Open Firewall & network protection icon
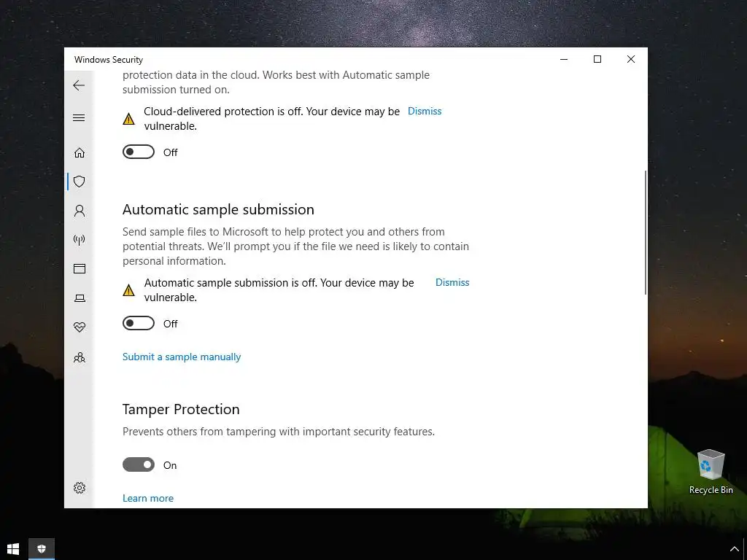Viewport: 747px width, 560px height. (79, 239)
